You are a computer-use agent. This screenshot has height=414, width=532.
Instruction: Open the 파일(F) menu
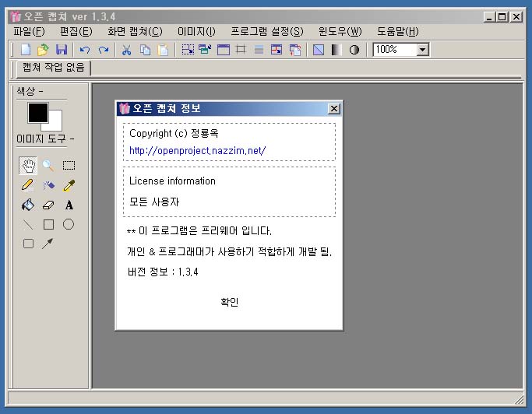click(29, 32)
